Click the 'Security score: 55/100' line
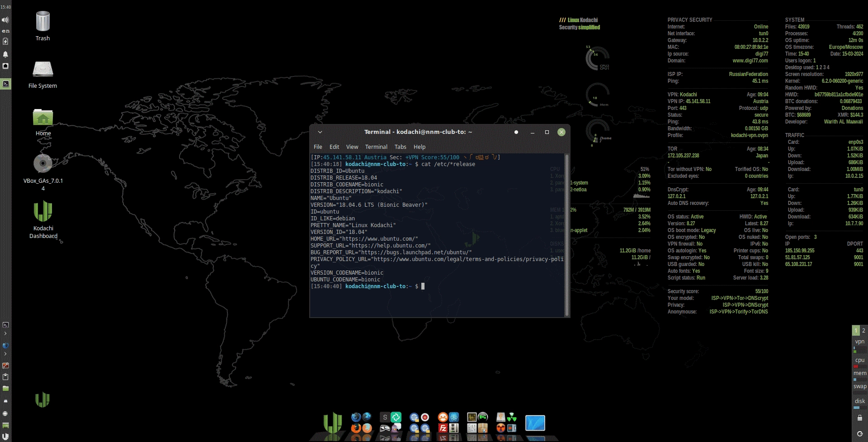868x442 pixels. coord(718,291)
